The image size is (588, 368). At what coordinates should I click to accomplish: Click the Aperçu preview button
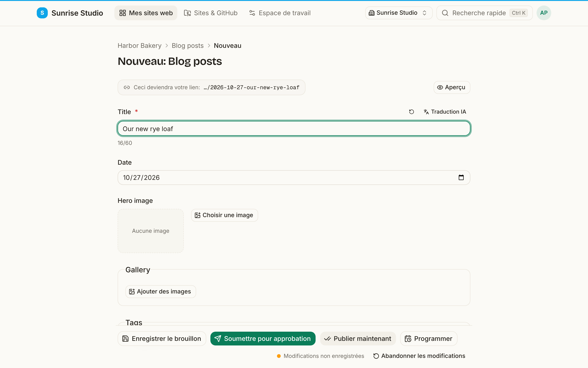pos(452,87)
